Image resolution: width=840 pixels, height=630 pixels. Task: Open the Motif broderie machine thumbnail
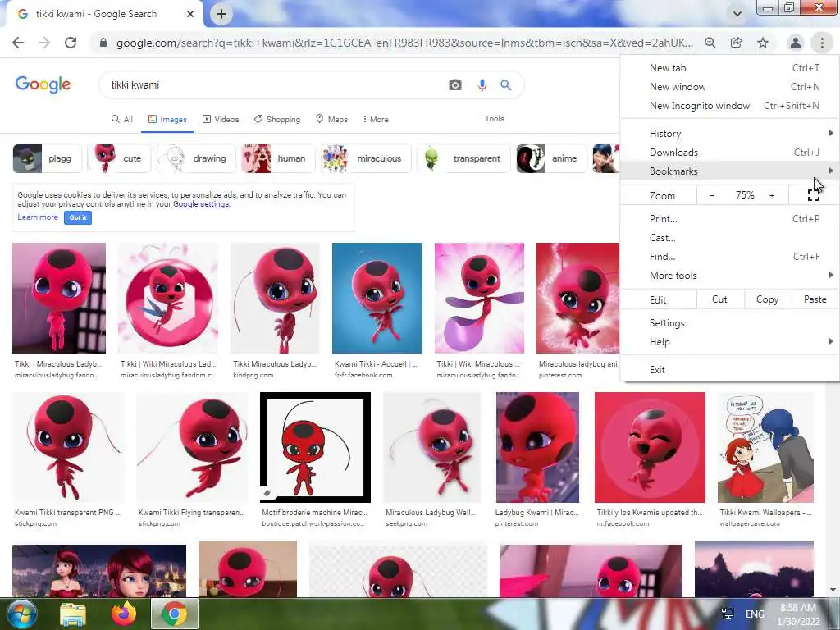coord(315,447)
